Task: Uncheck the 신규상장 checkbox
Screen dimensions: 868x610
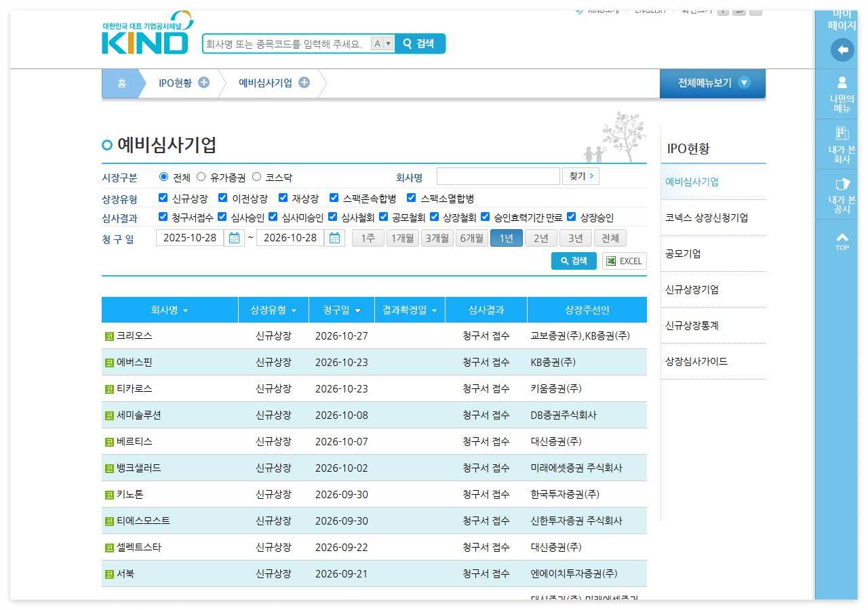Action: tap(163, 198)
